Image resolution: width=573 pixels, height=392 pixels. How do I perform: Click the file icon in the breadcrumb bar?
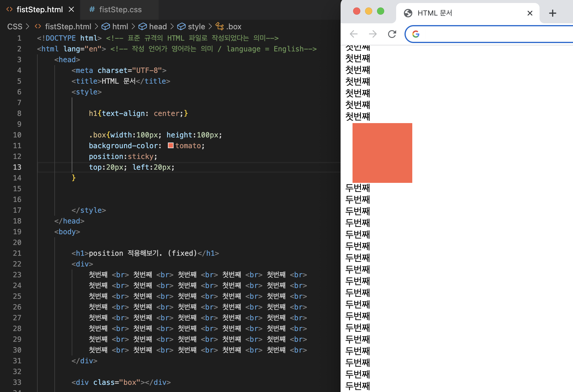[38, 26]
